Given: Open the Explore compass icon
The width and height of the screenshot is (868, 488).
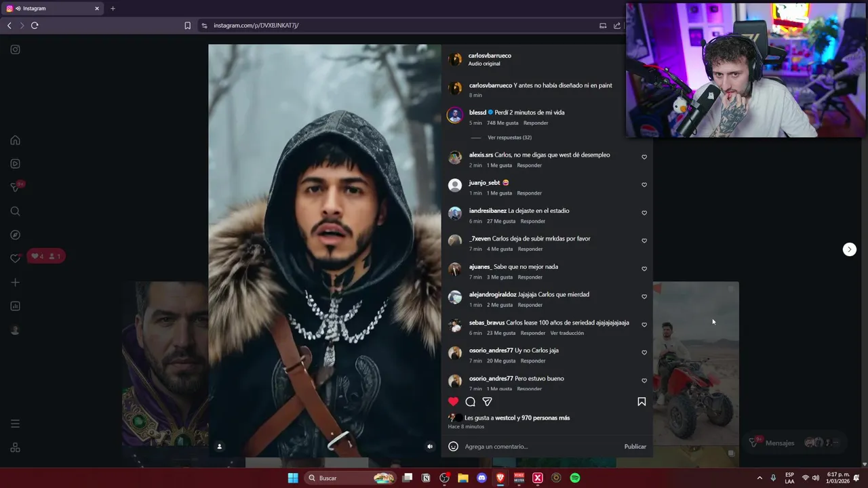Looking at the screenshot, I should (x=15, y=235).
